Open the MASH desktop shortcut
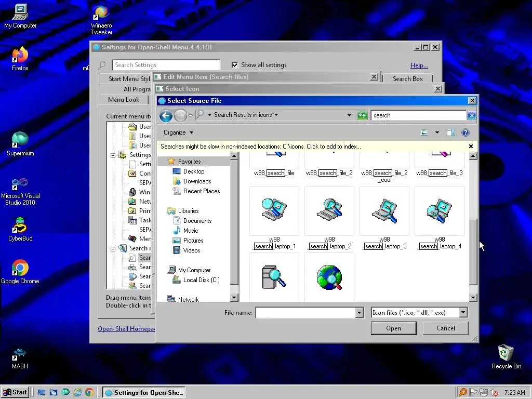Image resolution: width=532 pixels, height=399 pixels. 20,359
